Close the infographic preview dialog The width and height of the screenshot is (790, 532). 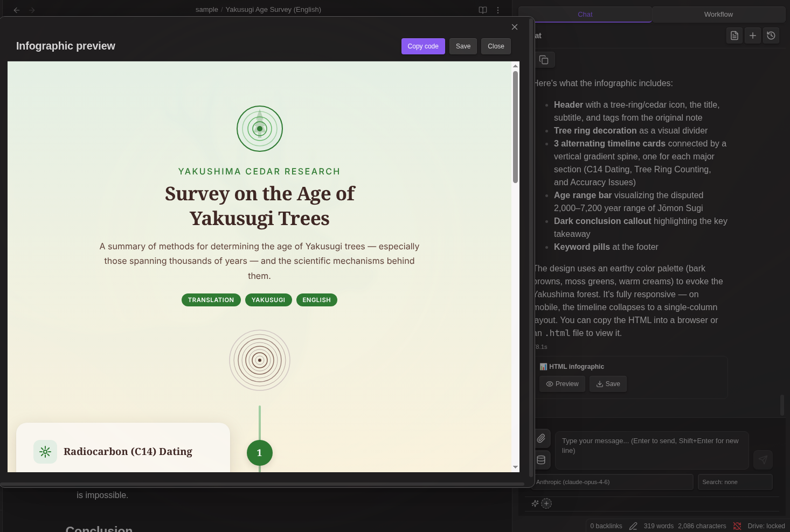pyautogui.click(x=496, y=46)
